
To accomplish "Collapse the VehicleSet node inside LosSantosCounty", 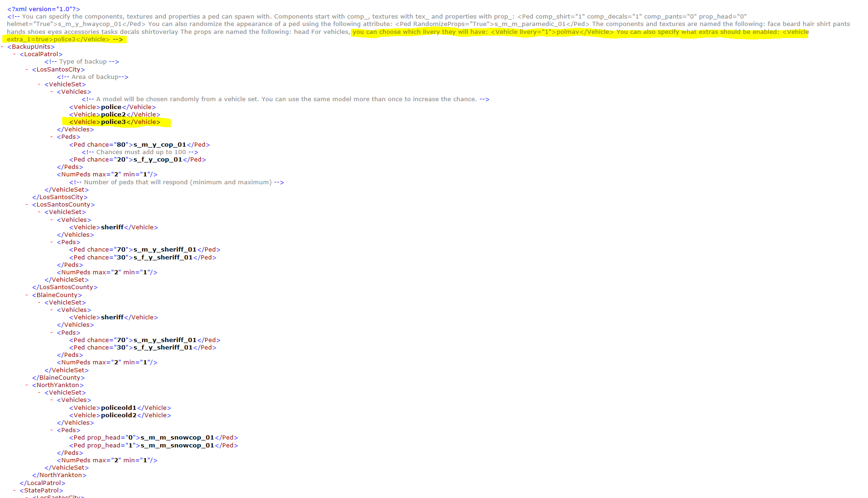I will click(40, 212).
